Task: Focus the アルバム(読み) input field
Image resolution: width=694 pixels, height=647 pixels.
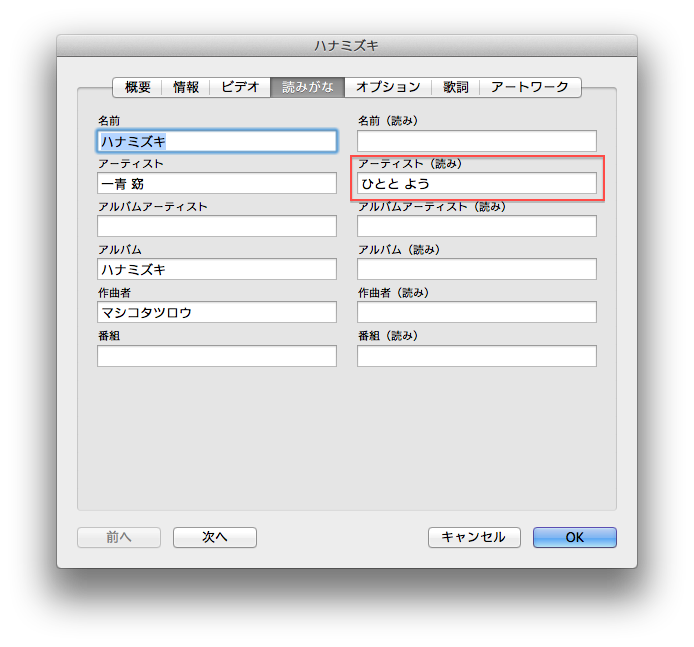Action: click(x=477, y=269)
